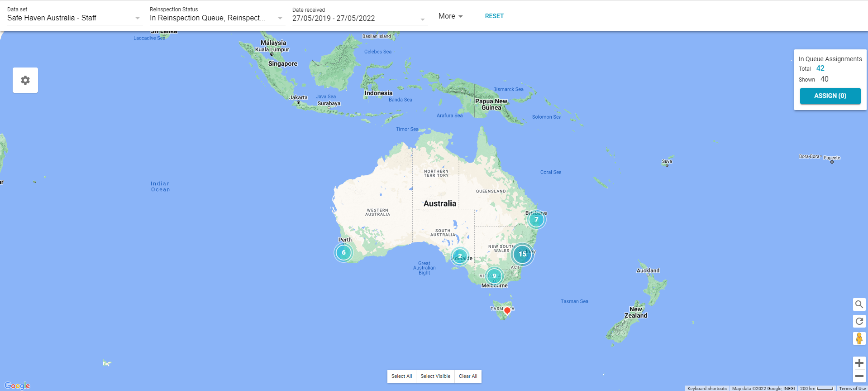
Task: Click the map scale 200 km control
Action: pos(816,388)
